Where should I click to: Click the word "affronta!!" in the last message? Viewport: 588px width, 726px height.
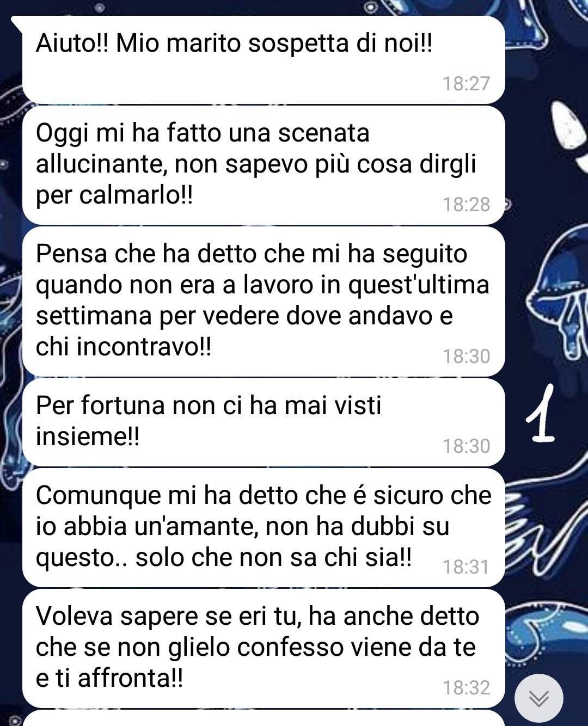130,679
